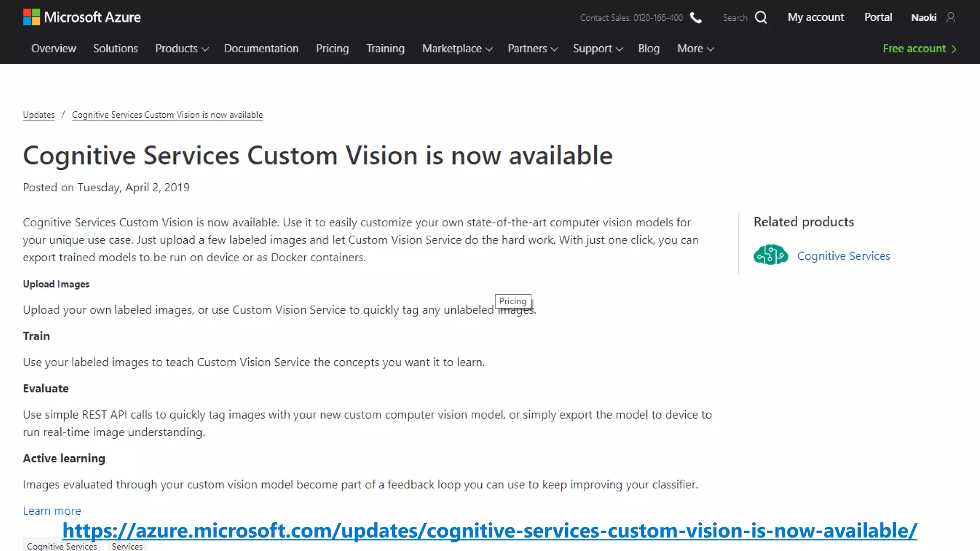Expand the Products dropdown
The height and width of the screenshot is (551, 980).
point(182,49)
